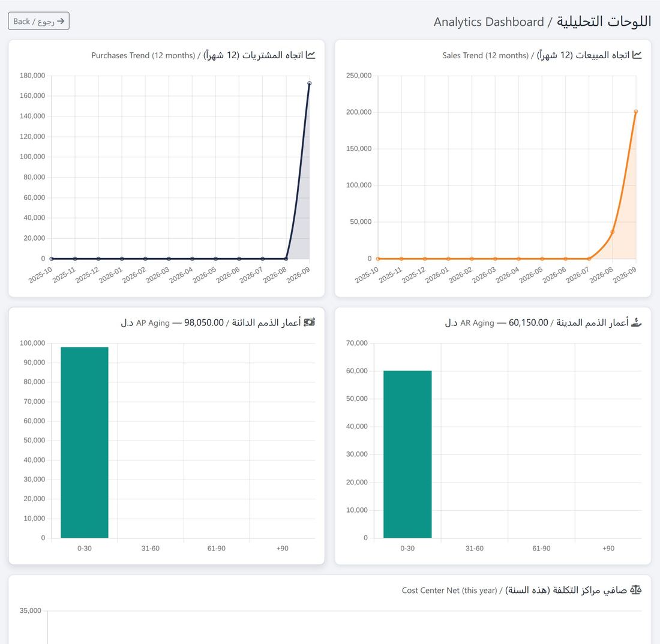Viewport: 660px width, 644px height.
Task: Click the Analytics Dashboard page title
Action: click(x=542, y=22)
